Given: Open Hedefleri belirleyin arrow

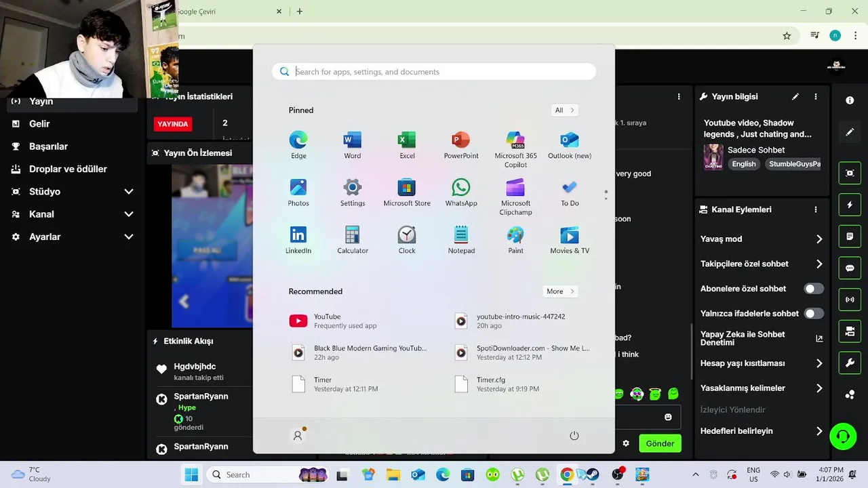Looking at the screenshot, I should pyautogui.click(x=819, y=431).
